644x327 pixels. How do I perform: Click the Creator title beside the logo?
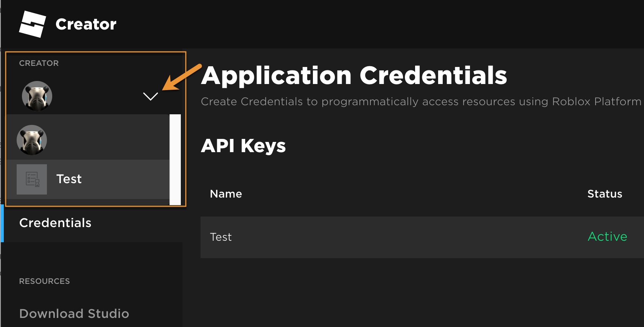pyautogui.click(x=86, y=24)
